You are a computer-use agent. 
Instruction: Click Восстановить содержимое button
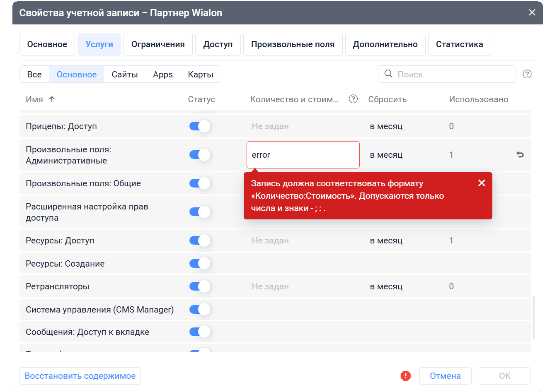(x=80, y=376)
